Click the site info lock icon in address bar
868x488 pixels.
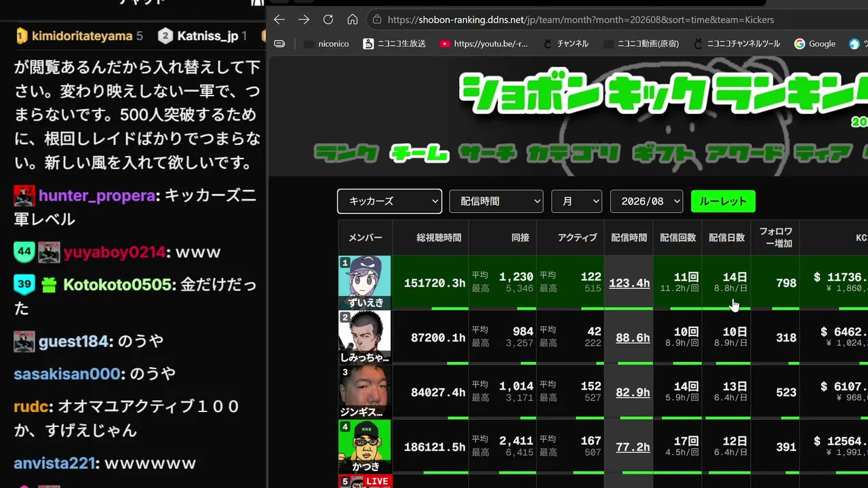click(x=377, y=20)
